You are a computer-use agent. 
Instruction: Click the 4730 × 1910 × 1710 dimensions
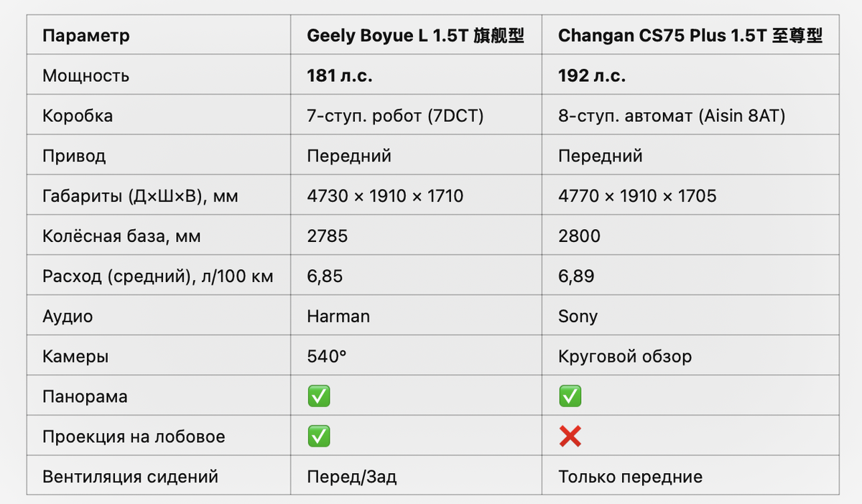pos(385,196)
